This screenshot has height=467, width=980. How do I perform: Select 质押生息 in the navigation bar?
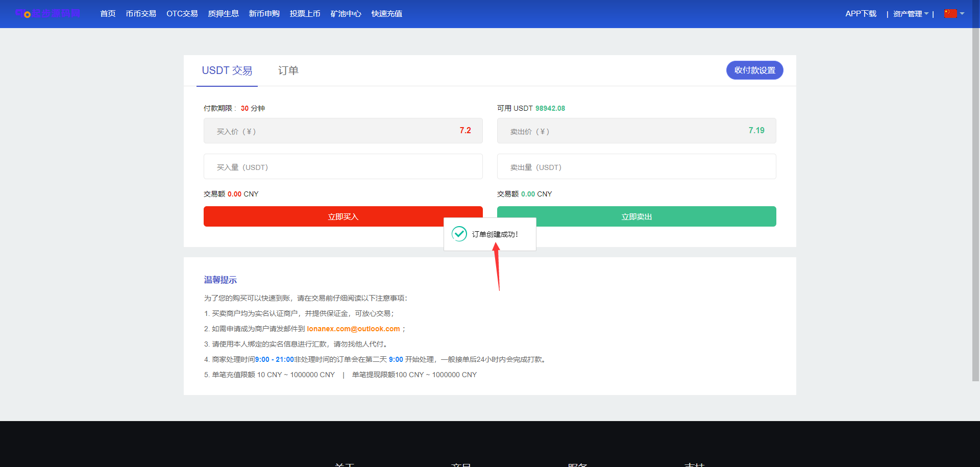pyautogui.click(x=223, y=14)
